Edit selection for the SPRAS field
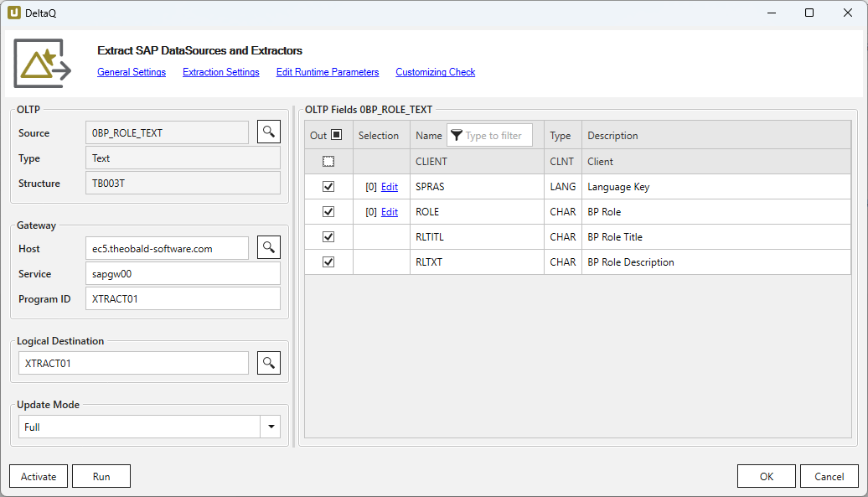Viewport: 868px width, 497px height. pos(390,187)
